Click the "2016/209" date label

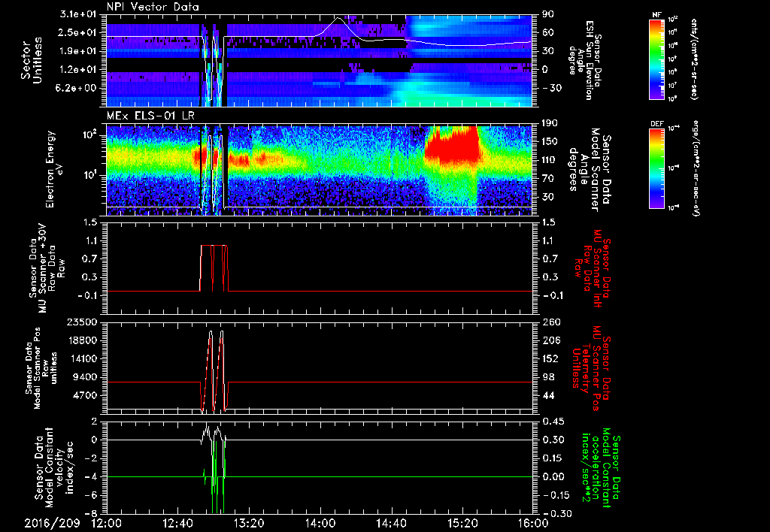click(52, 523)
